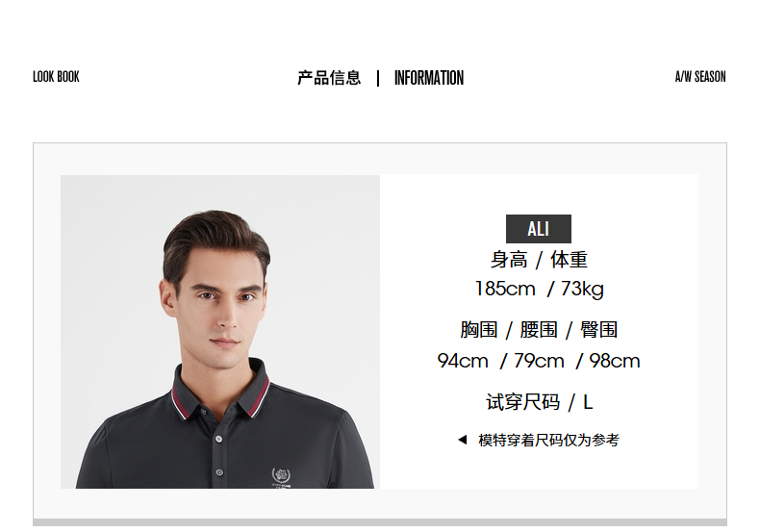Click the red-striped shirt collar
The image size is (760, 532).
point(220,390)
